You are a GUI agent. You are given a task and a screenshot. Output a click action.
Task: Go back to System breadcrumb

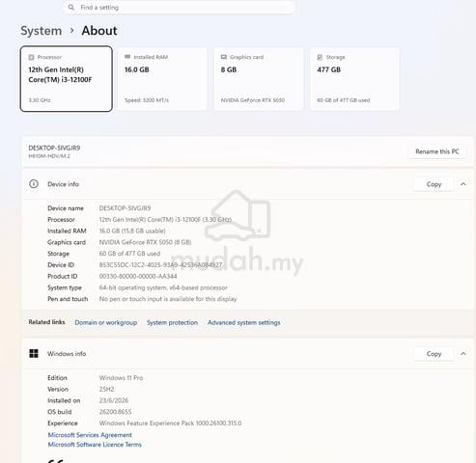(42, 31)
